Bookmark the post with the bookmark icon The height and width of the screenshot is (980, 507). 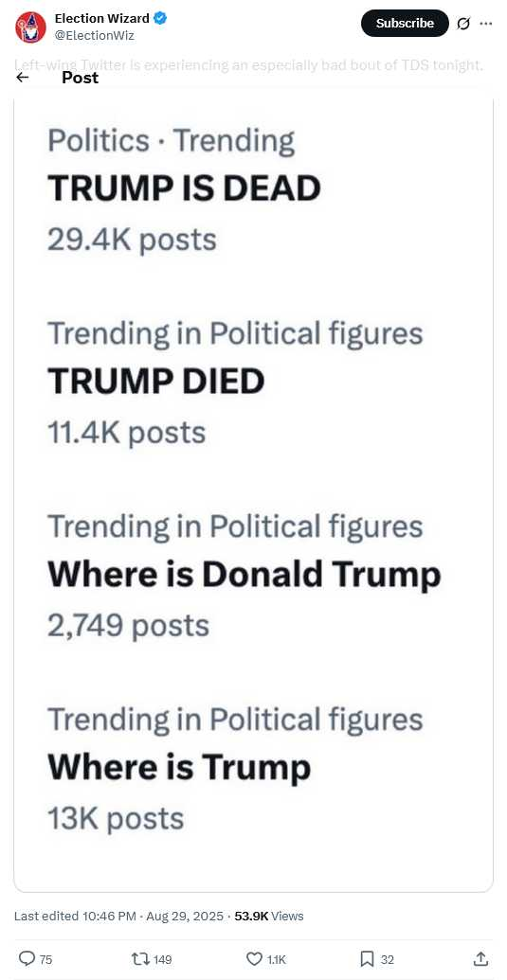[369, 958]
